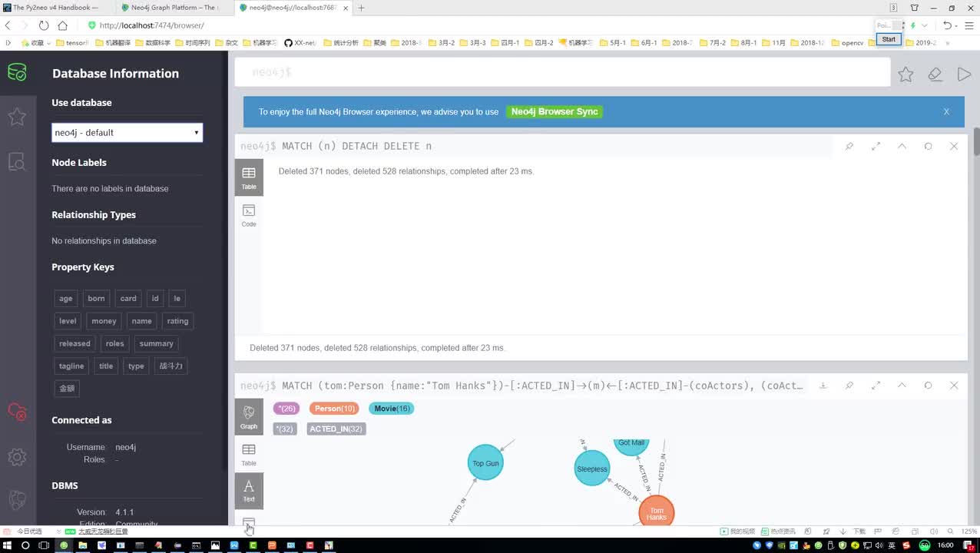Click the Sleepless movie node
Screen dimensions: 980x553
(592, 469)
